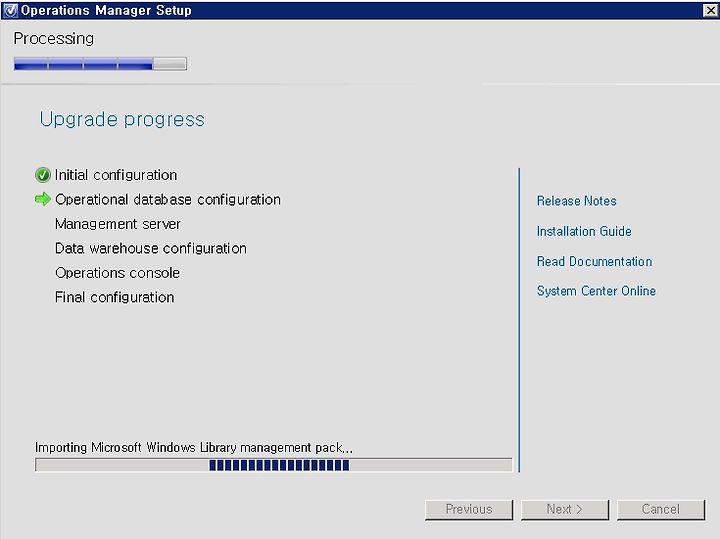
Task: Click the Cancel button
Action: pyautogui.click(x=661, y=510)
